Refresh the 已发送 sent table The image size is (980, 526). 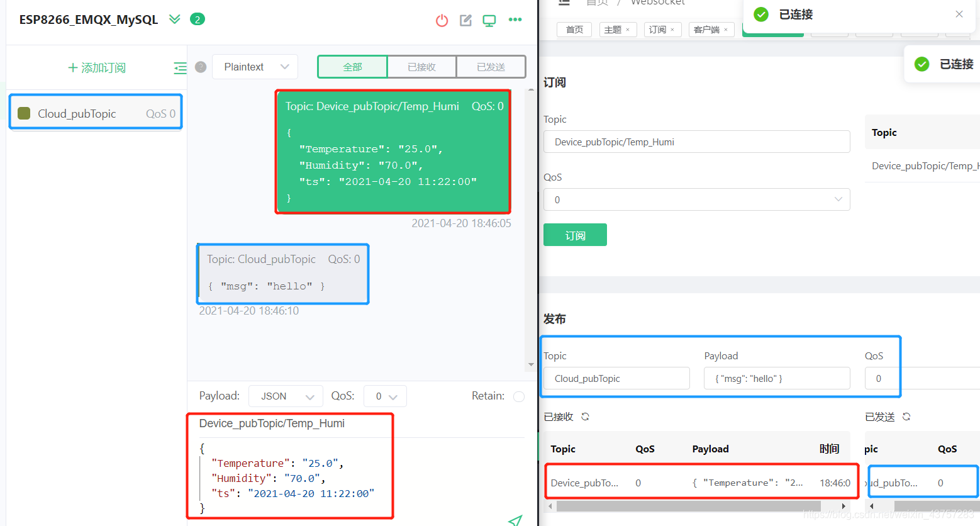point(906,417)
